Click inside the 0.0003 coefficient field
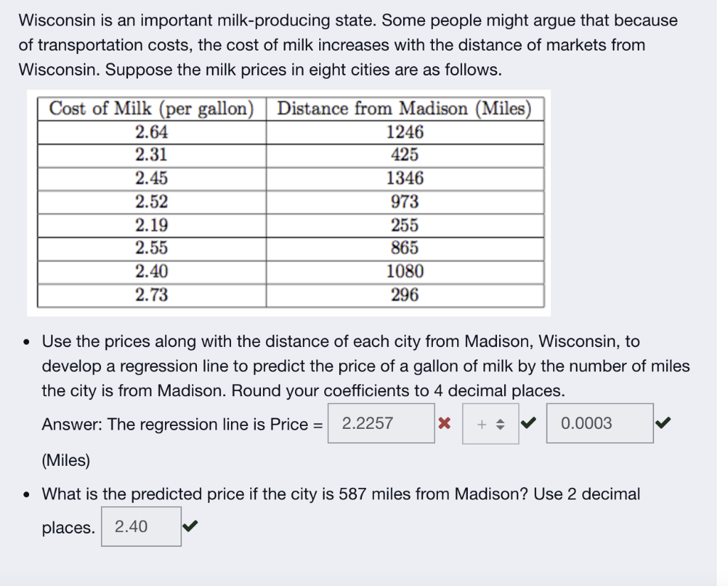 click(x=599, y=422)
